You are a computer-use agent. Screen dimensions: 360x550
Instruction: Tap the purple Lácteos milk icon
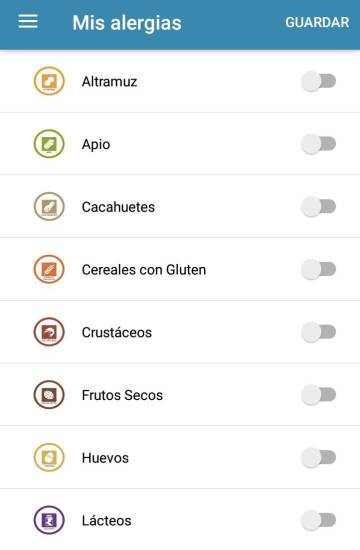[49, 520]
